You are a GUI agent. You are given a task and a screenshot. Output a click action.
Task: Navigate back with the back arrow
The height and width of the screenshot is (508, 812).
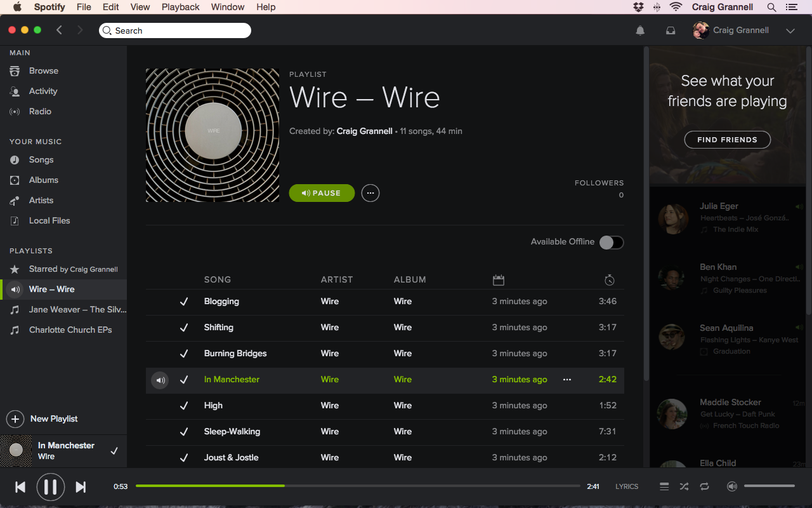(59, 30)
